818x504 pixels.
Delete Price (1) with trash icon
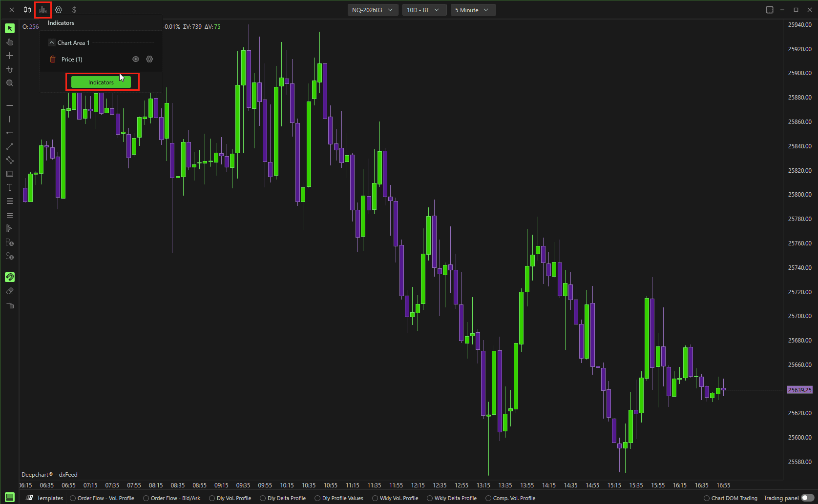pyautogui.click(x=53, y=59)
